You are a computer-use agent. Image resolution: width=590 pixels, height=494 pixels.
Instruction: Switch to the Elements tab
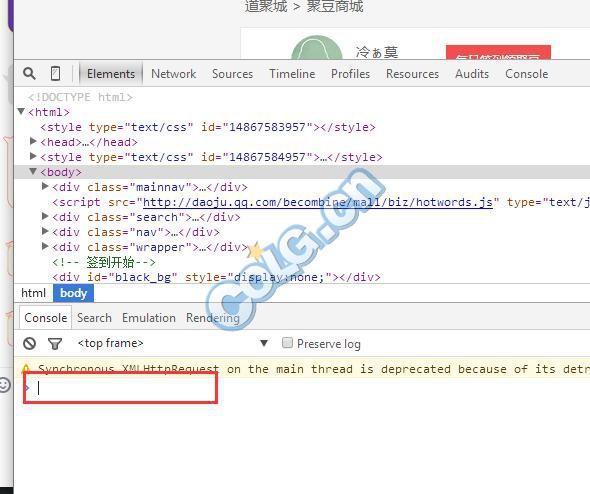pos(111,74)
